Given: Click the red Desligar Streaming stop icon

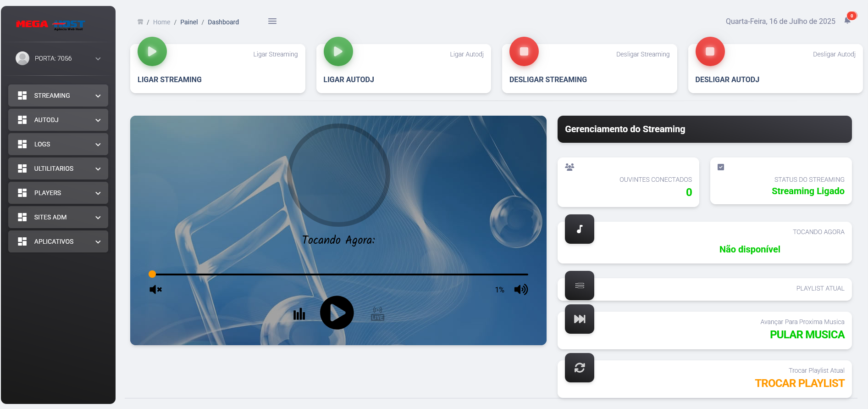Looking at the screenshot, I should 524,51.
